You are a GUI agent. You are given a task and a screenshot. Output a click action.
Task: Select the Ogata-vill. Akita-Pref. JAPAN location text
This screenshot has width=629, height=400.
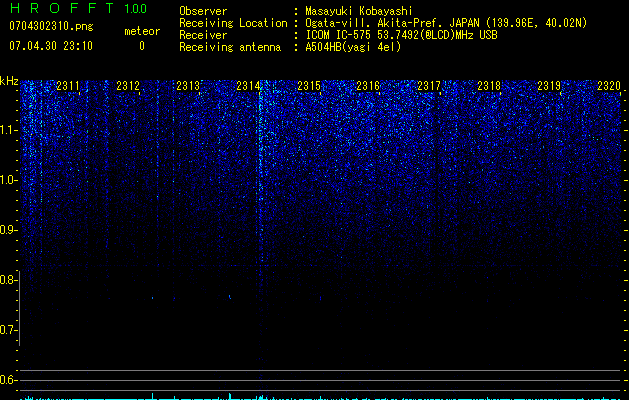[446, 23]
